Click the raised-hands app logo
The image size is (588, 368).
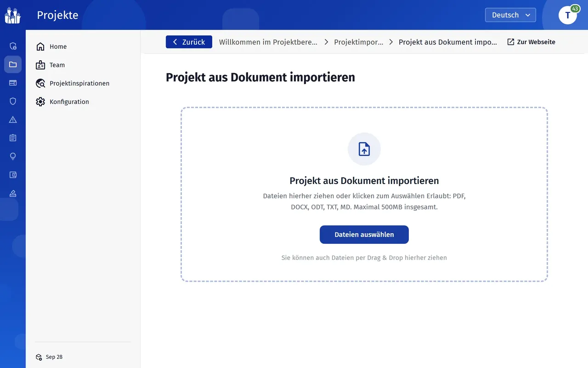[13, 15]
